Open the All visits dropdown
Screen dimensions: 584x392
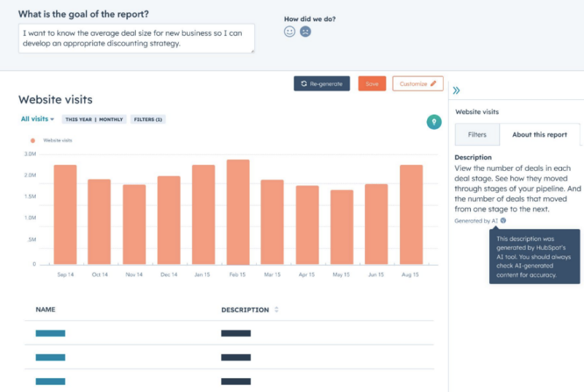click(37, 119)
